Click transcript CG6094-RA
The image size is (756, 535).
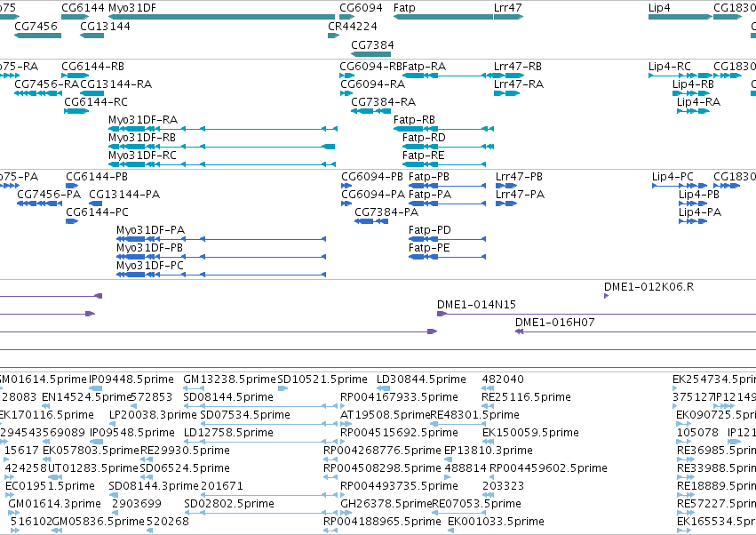346,93
